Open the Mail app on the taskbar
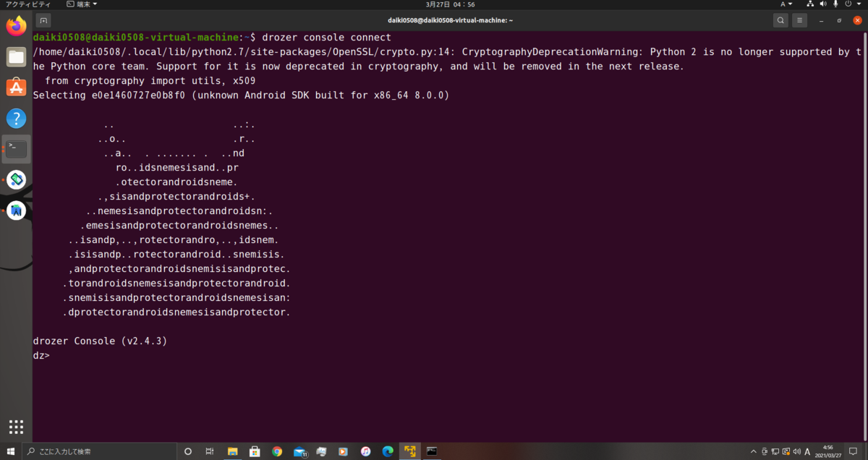868x460 pixels. click(299, 451)
